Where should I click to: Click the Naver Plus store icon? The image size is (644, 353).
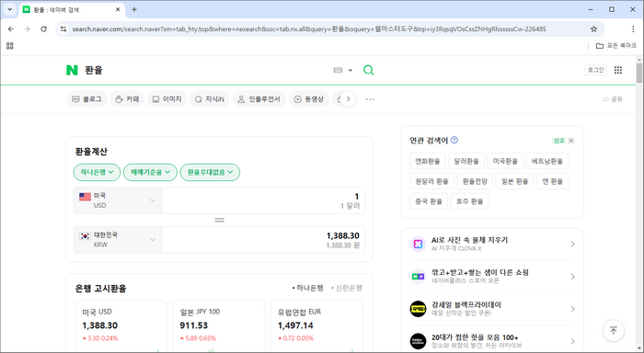tap(418, 277)
